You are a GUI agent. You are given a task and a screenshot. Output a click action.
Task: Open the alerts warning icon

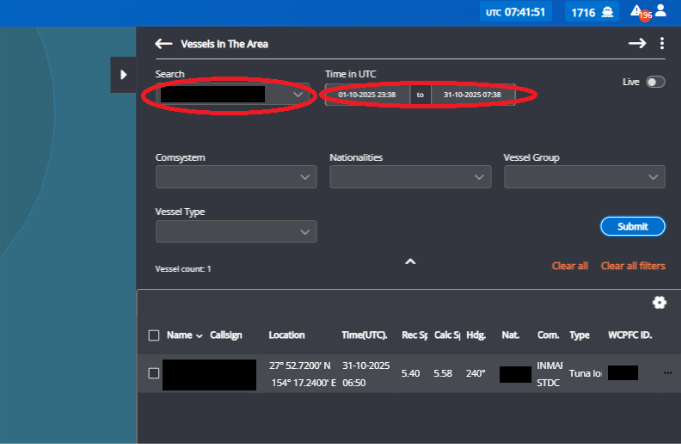(636, 10)
